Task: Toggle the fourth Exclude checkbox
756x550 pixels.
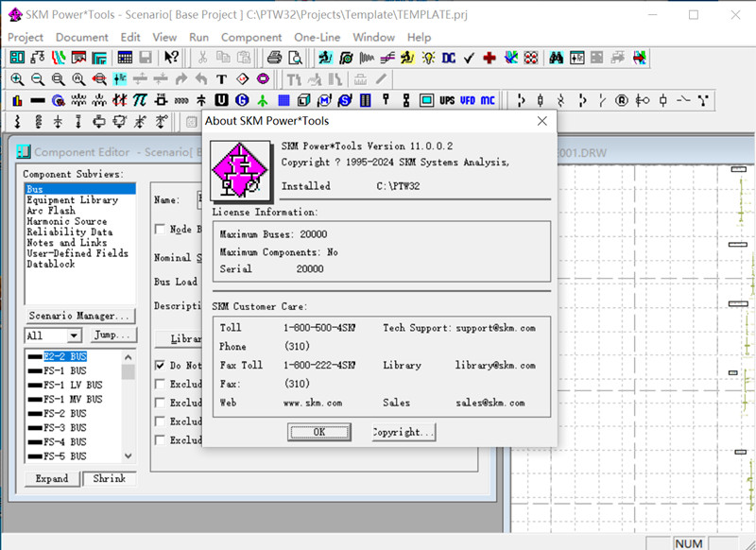Action: [x=160, y=439]
